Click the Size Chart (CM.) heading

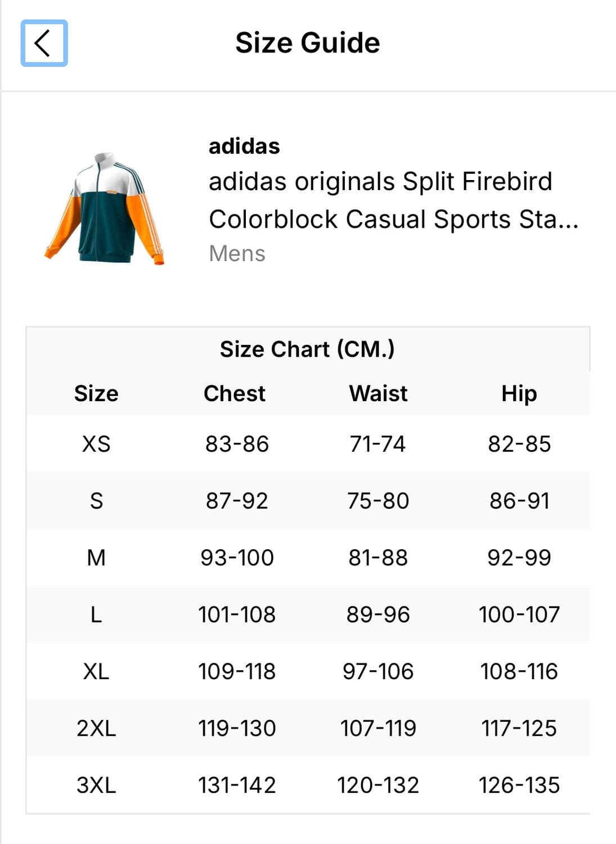(308, 349)
